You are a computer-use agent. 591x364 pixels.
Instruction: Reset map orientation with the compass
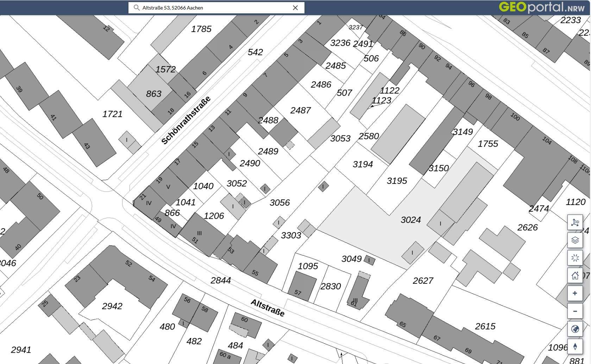tap(575, 346)
